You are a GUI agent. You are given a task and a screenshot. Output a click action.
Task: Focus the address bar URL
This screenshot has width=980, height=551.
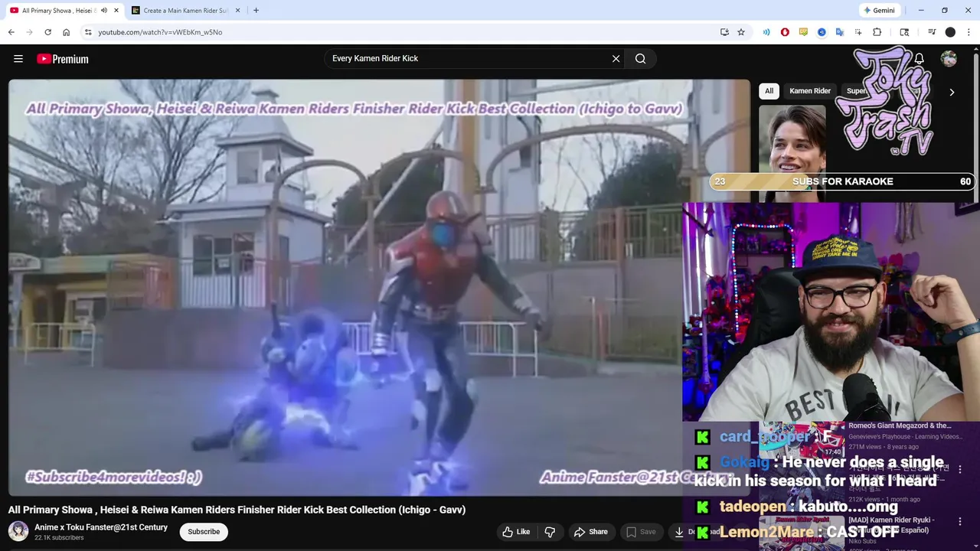coord(160,32)
